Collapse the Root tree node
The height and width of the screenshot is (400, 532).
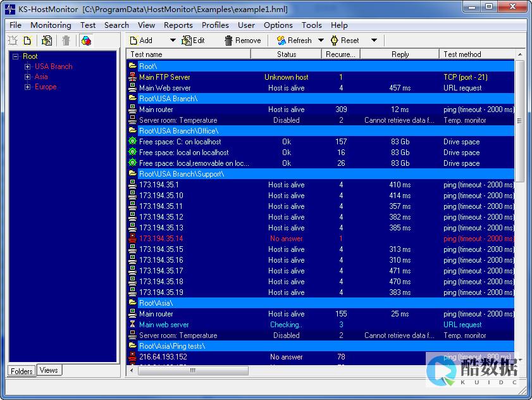pyautogui.click(x=16, y=56)
